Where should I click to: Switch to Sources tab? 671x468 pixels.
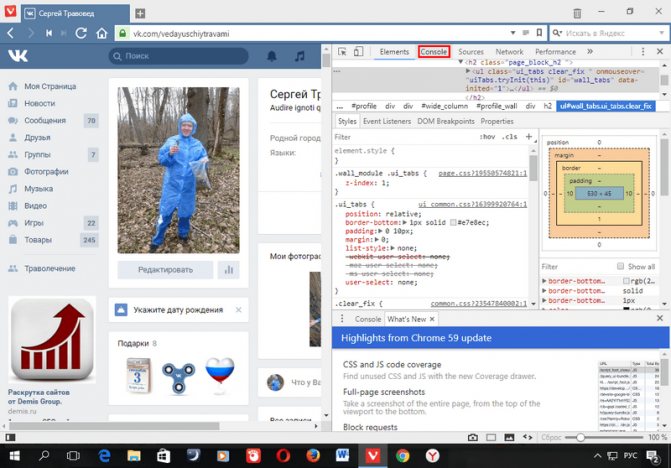471,52
